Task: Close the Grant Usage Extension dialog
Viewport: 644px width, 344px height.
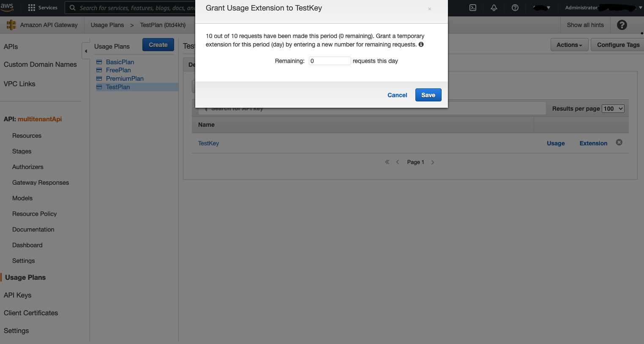Action: 429,9
